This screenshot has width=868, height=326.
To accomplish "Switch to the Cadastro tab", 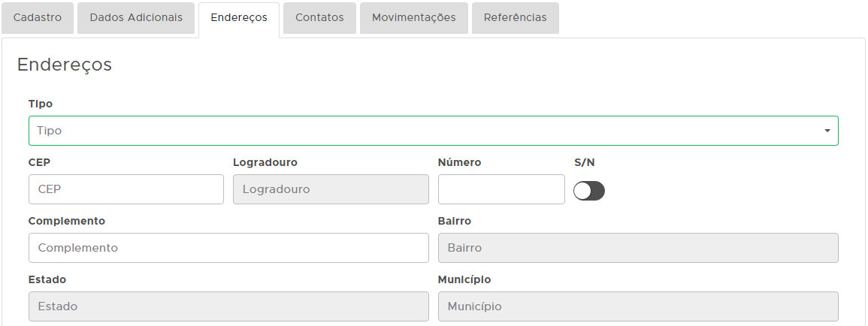I will tap(38, 17).
